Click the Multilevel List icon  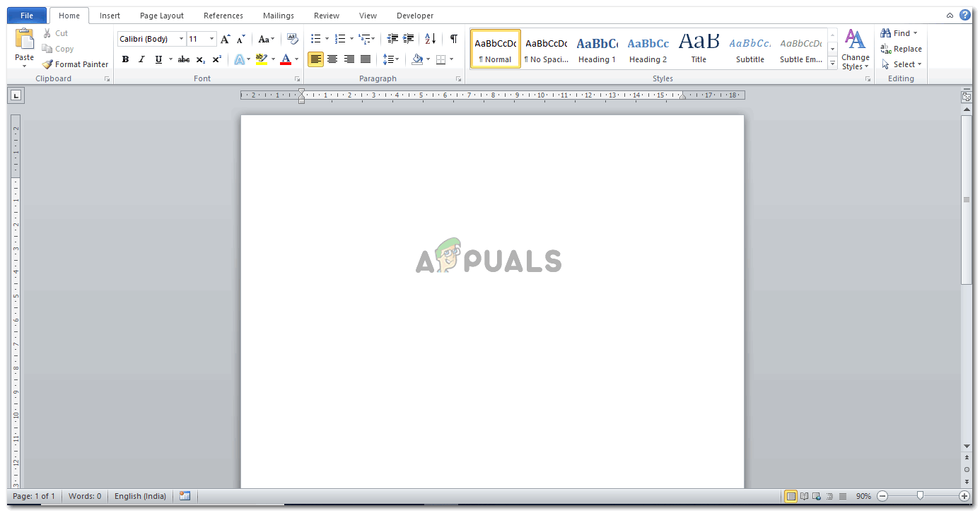pos(363,39)
